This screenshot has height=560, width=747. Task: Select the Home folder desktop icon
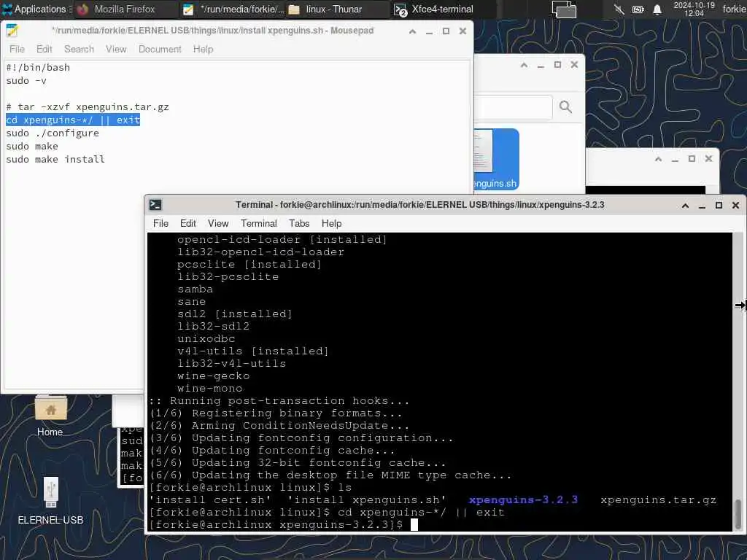pos(50,416)
